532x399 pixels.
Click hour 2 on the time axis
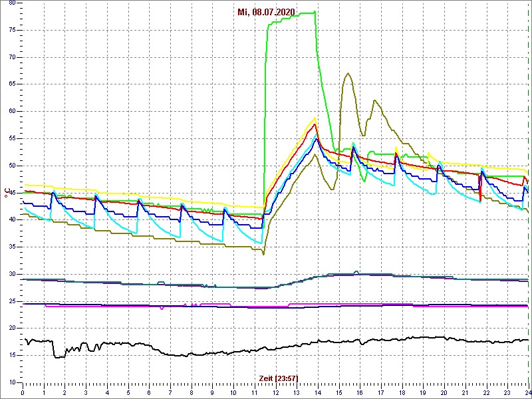tap(65, 392)
